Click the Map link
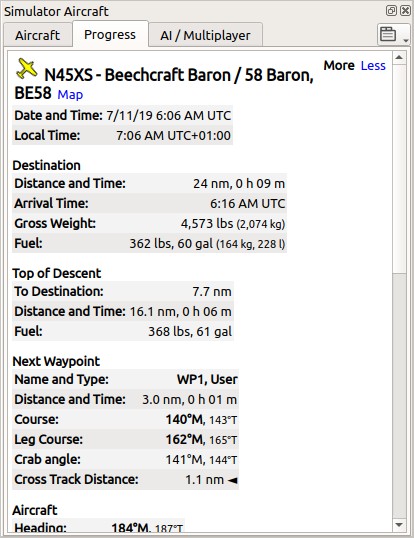The height and width of the screenshot is (538, 414). [70, 94]
